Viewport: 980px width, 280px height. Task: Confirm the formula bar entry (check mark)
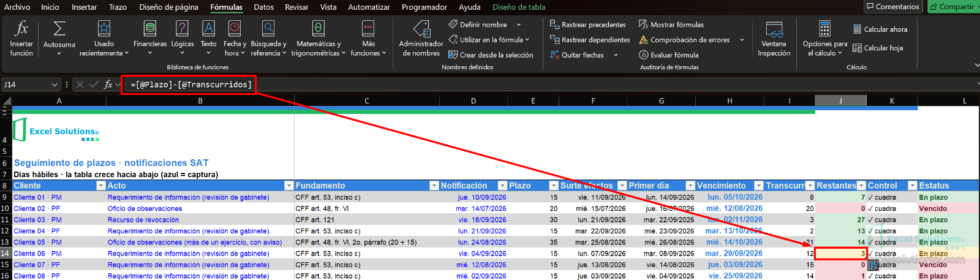[x=94, y=85]
